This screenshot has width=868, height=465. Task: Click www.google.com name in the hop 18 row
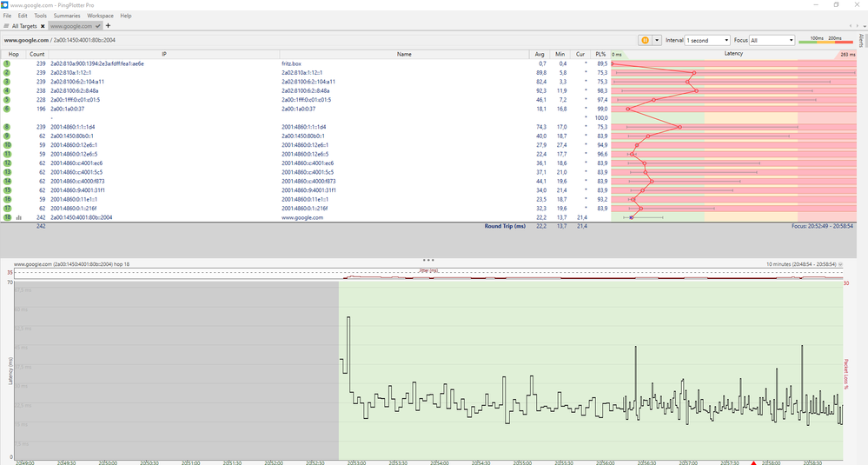(x=302, y=217)
